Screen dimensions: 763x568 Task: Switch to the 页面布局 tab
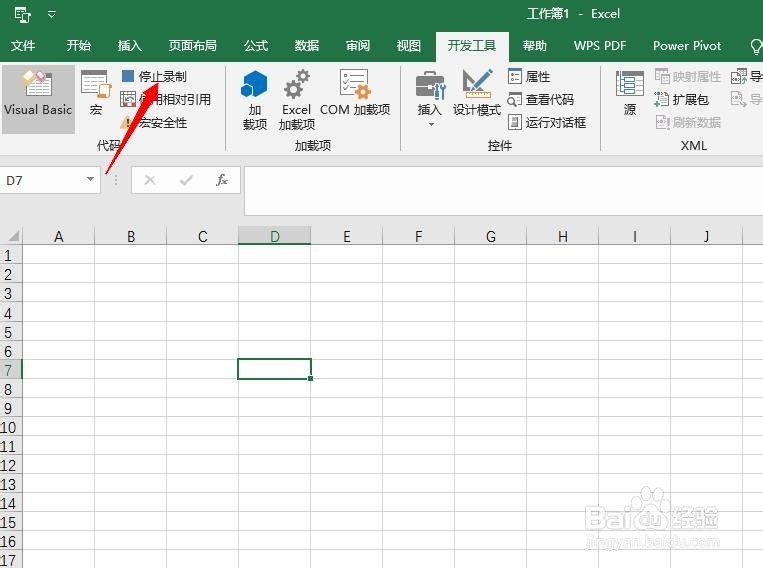coord(193,46)
